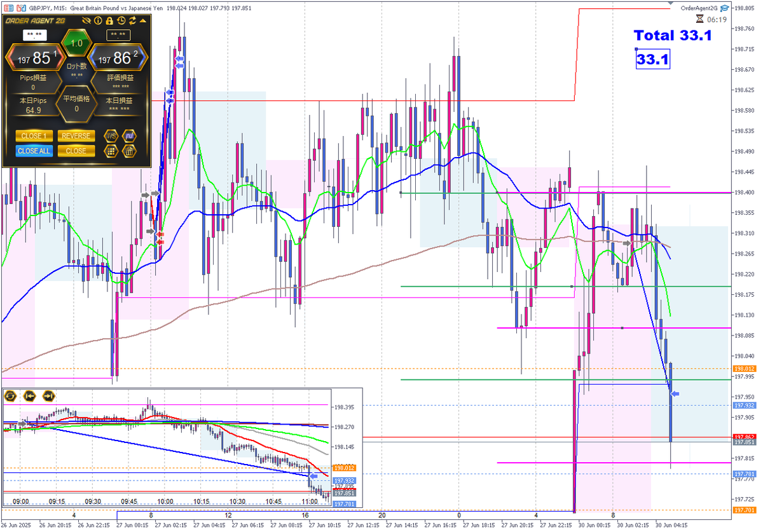Click the sync arrows refresh icon
Image resolution: width=763 pixels, height=532 pixels.
(x=132, y=21)
